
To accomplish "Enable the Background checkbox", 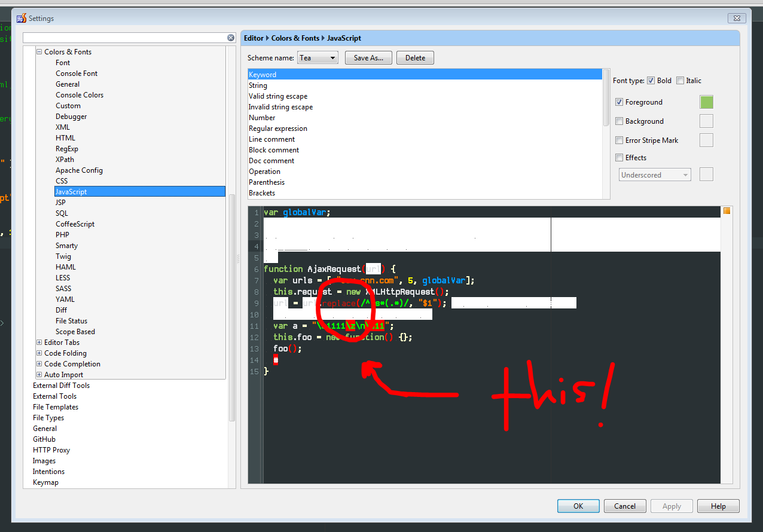I will click(x=619, y=121).
